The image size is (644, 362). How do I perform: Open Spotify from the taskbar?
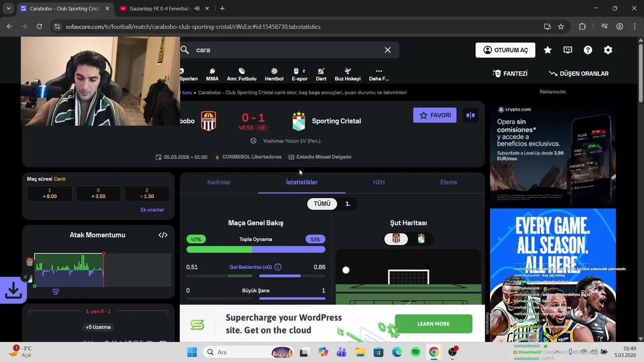point(416,352)
